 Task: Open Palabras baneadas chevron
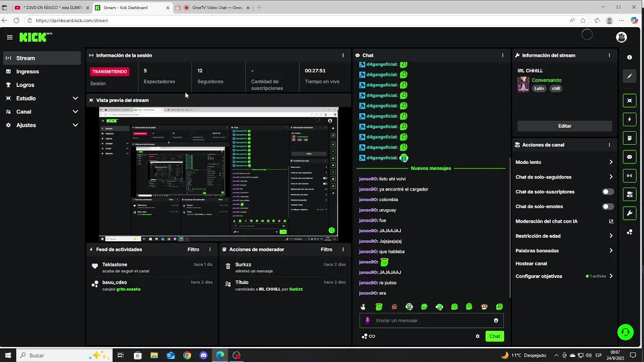click(x=611, y=250)
